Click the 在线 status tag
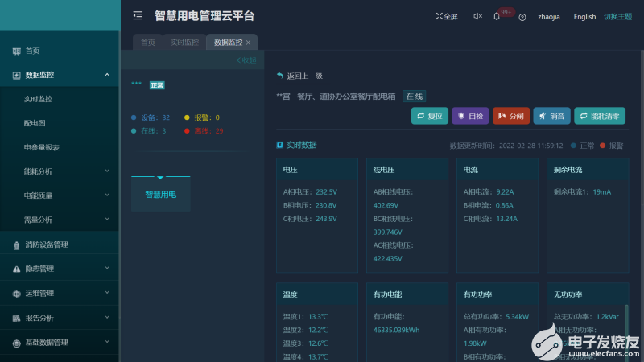 tap(414, 97)
